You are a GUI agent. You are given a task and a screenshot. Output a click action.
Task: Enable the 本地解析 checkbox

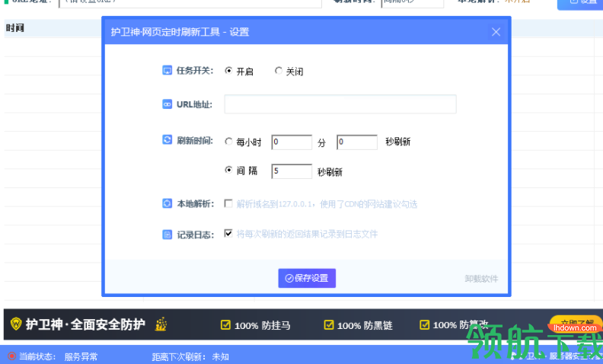(228, 203)
